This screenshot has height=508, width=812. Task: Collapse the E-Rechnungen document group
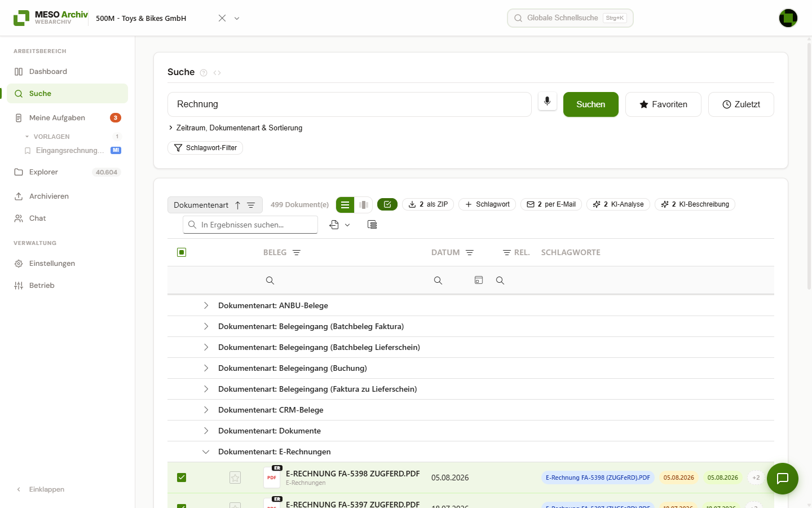206,452
